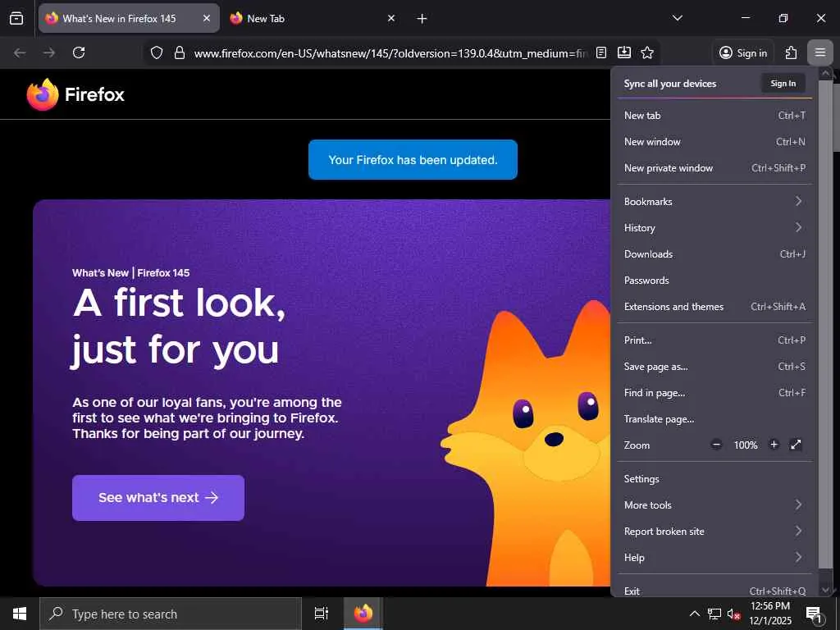Click the URL address bar field
840x630 pixels.
coord(390,53)
